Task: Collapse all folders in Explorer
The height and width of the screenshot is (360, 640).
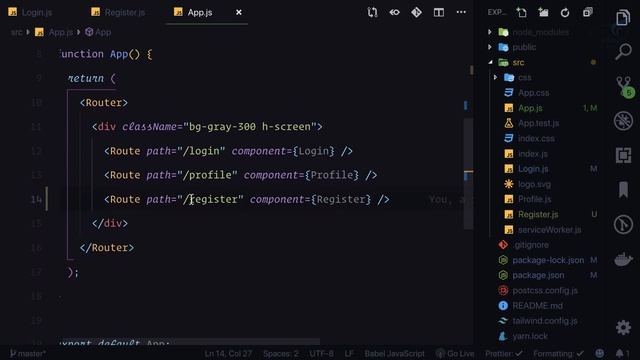Action: (x=587, y=13)
